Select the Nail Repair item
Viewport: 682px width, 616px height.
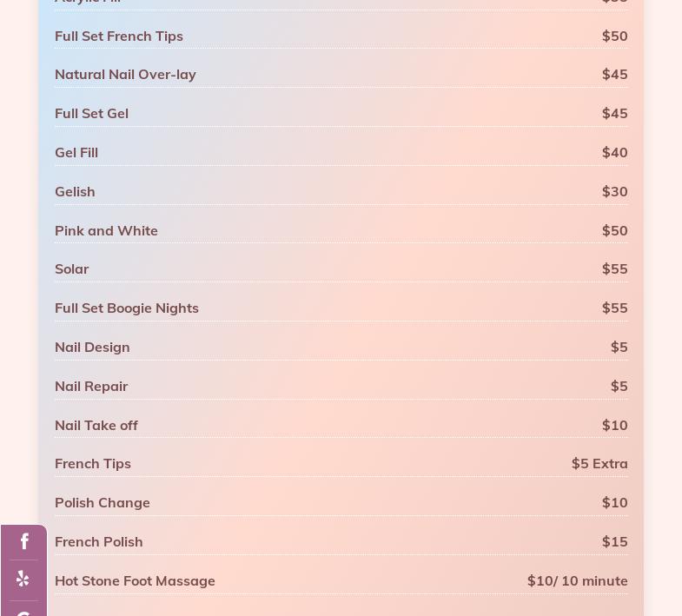pyautogui.click(x=91, y=386)
